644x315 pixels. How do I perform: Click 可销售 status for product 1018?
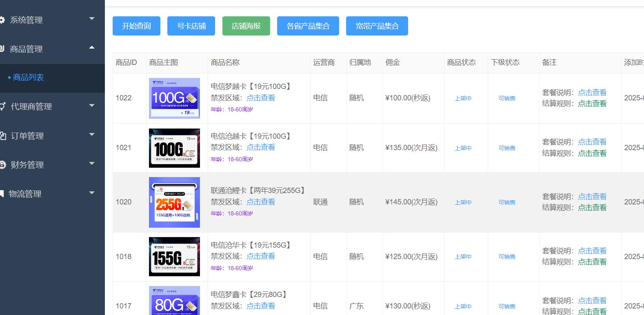507,257
